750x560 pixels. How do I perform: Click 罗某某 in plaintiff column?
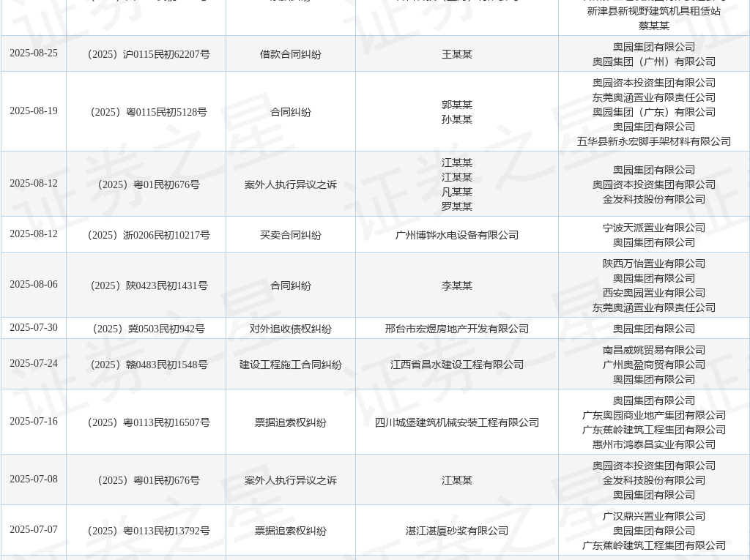pos(457,206)
